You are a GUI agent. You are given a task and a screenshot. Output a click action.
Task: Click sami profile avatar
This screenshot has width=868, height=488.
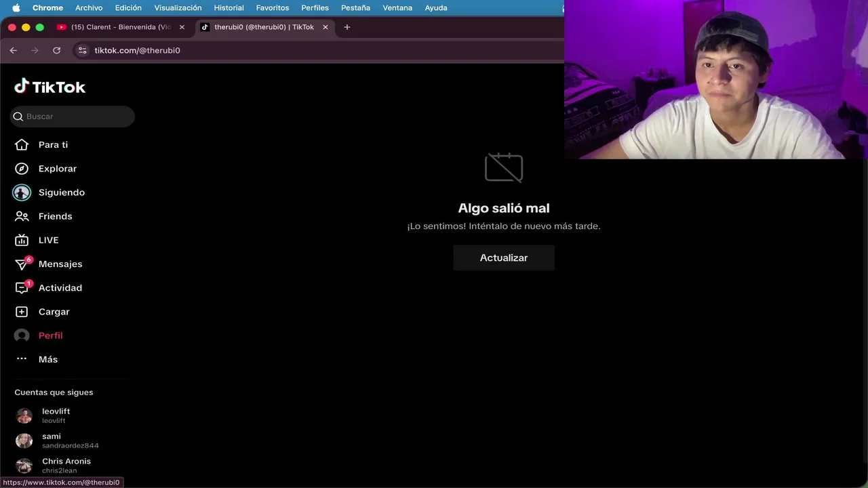click(x=24, y=441)
